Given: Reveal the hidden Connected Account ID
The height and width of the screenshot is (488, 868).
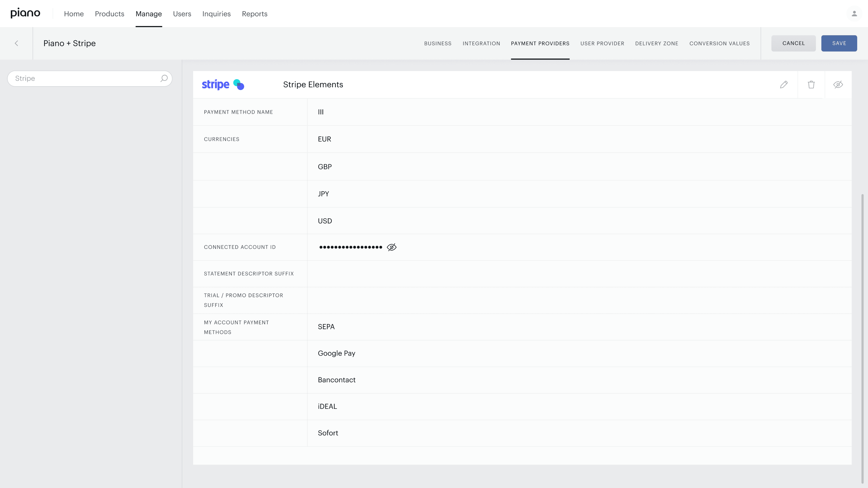Looking at the screenshot, I should 392,247.
